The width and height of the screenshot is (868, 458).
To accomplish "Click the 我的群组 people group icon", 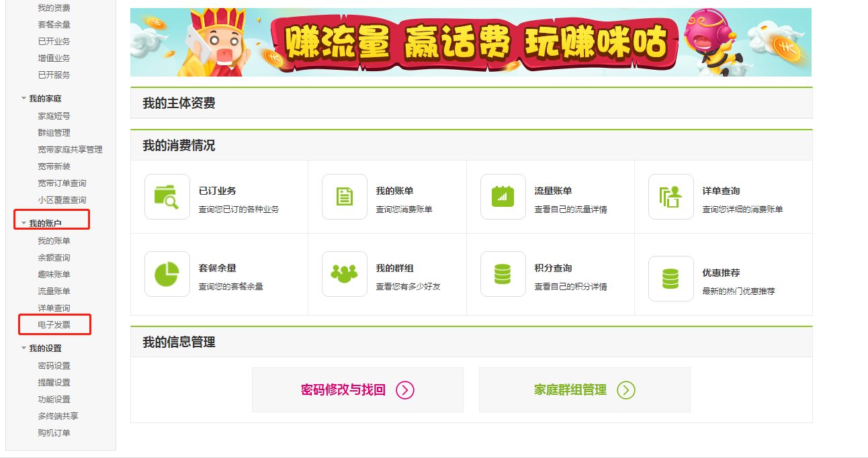I will [x=344, y=273].
